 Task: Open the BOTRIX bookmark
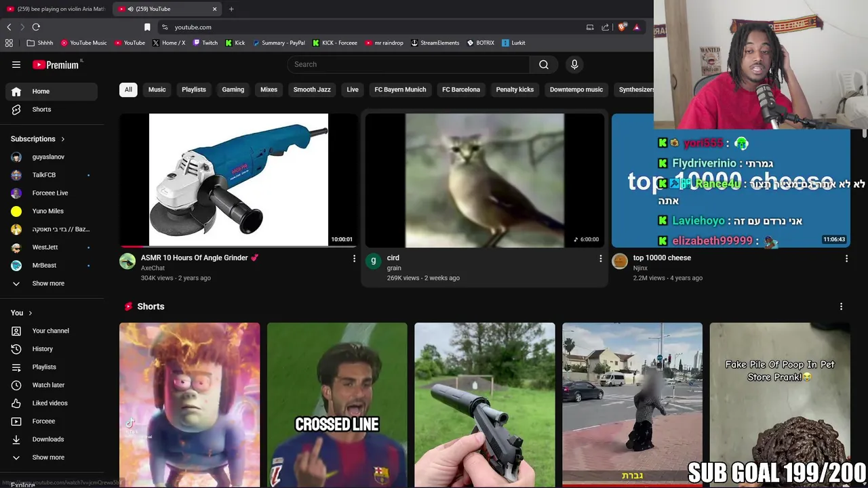point(481,43)
